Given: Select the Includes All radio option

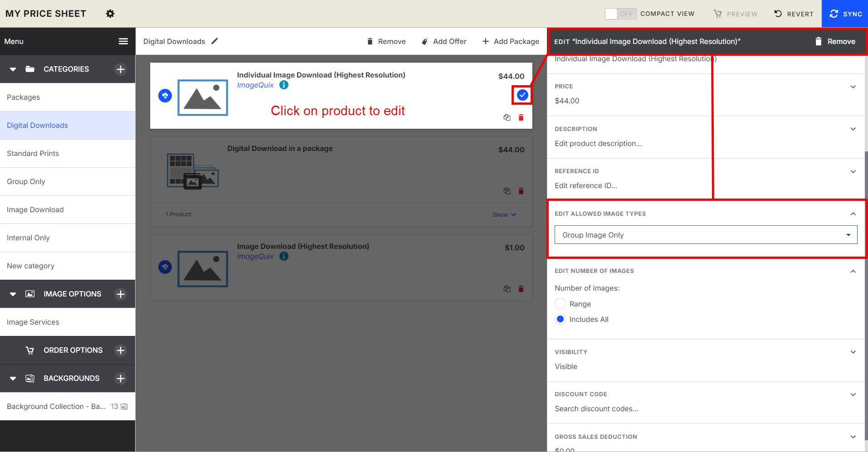Looking at the screenshot, I should [561, 319].
